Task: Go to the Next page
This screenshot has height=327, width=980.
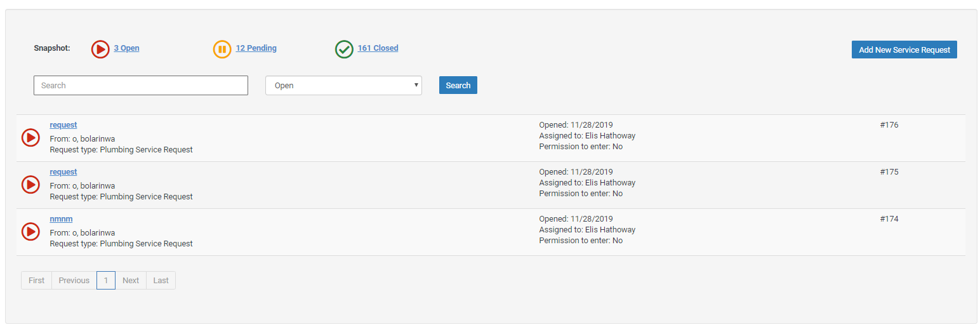Action: tap(131, 281)
